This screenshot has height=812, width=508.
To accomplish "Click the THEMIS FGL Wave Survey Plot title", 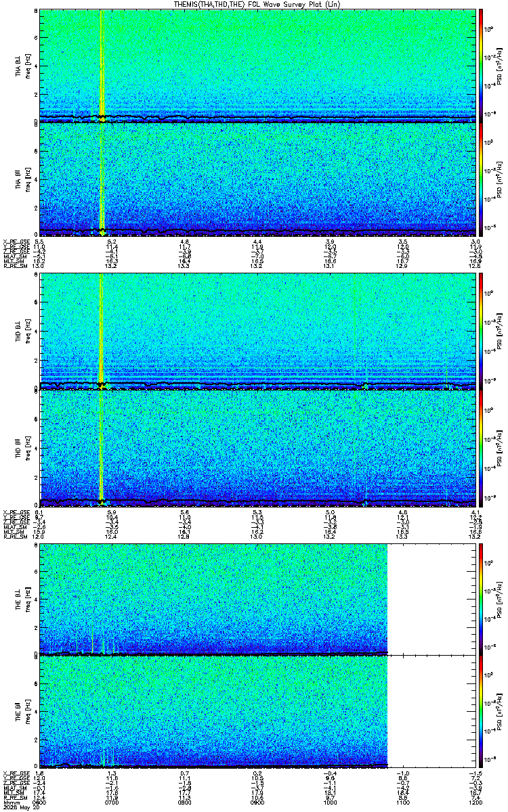I will pyautogui.click(x=257, y=4).
